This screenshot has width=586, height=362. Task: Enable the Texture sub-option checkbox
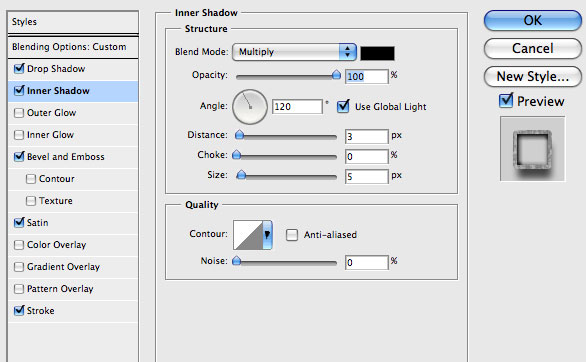[31, 201]
